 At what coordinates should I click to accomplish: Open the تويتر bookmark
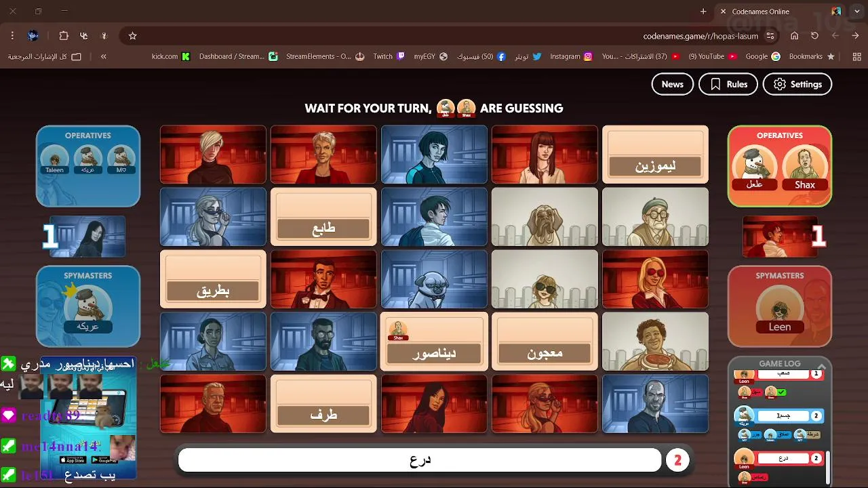point(528,56)
